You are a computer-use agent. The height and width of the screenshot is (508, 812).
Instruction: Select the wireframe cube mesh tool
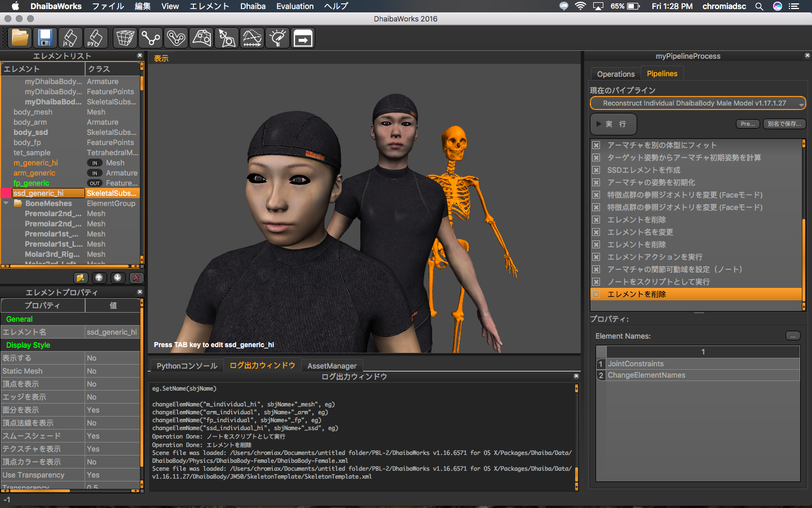[x=125, y=38]
